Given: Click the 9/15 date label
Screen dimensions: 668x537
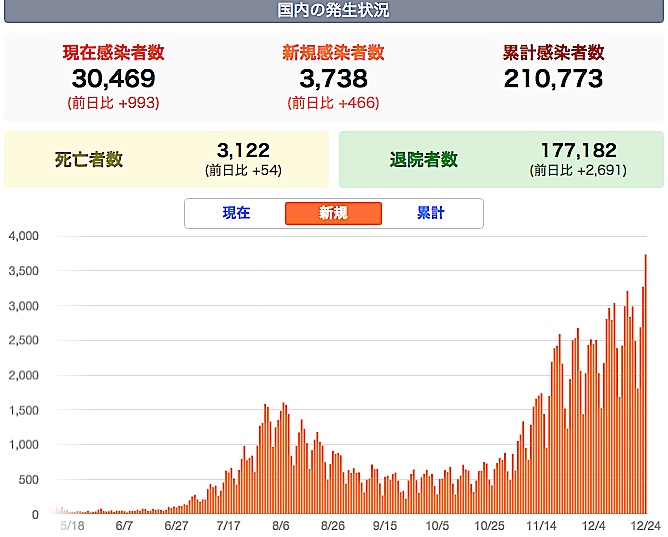Looking at the screenshot, I should coord(385,526).
